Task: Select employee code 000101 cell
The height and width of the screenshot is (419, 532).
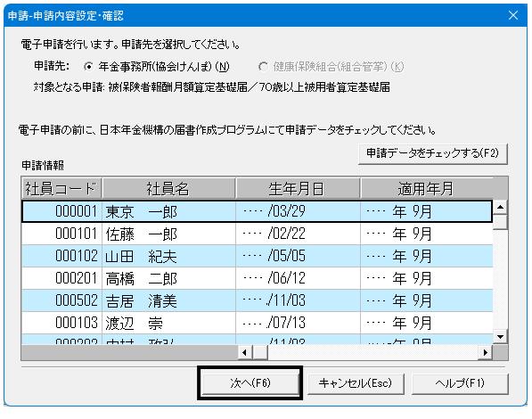Action: [61, 234]
